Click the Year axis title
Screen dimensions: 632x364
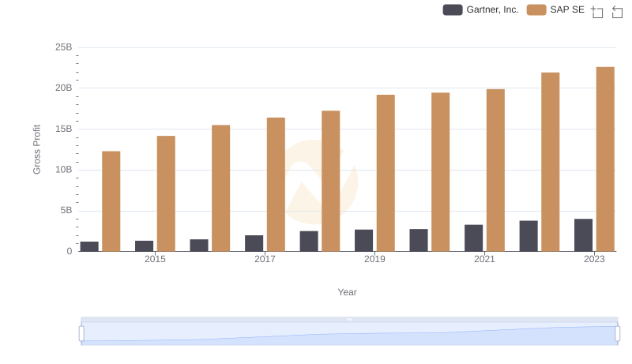347,292
